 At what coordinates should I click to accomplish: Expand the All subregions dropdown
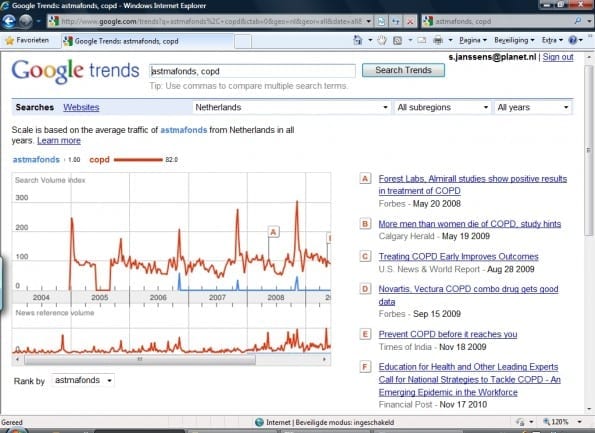click(442, 107)
